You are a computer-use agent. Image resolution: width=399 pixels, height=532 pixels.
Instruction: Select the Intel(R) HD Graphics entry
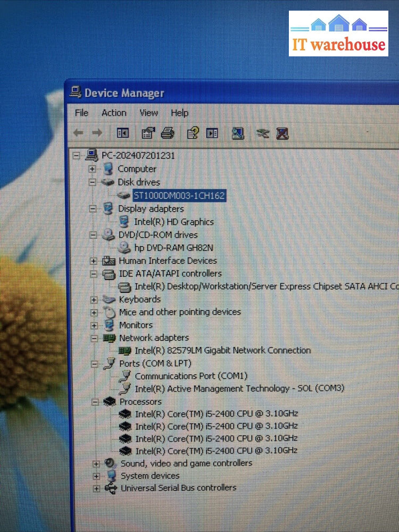pos(174,222)
